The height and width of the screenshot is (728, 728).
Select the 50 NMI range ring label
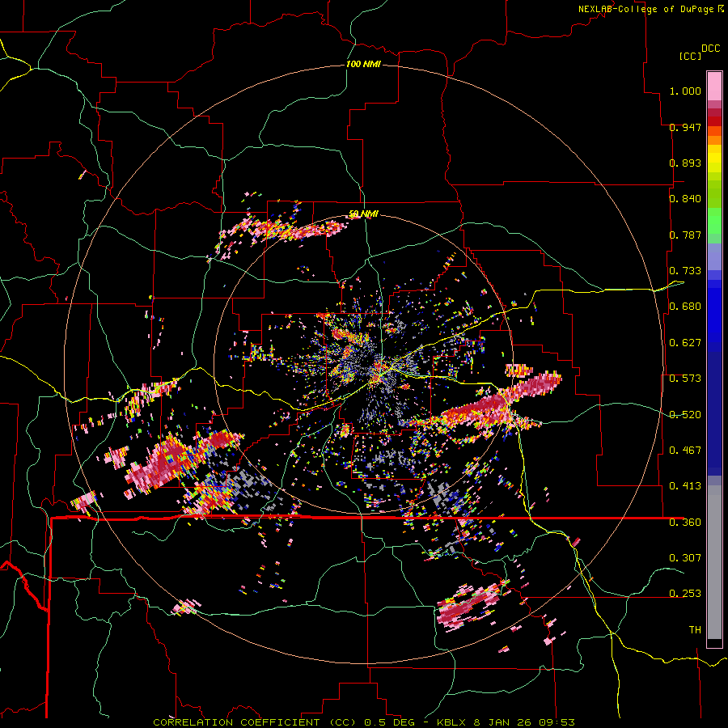pyautogui.click(x=363, y=214)
